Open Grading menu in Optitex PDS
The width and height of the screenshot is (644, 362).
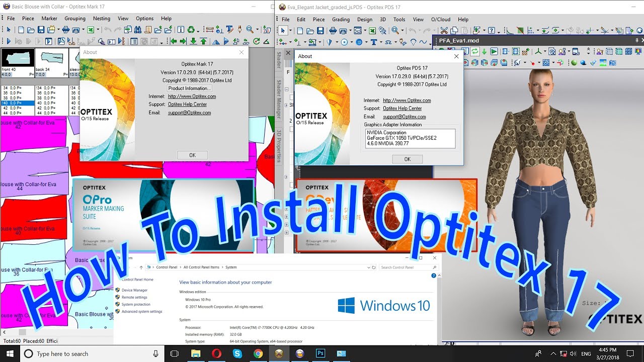pos(341,20)
